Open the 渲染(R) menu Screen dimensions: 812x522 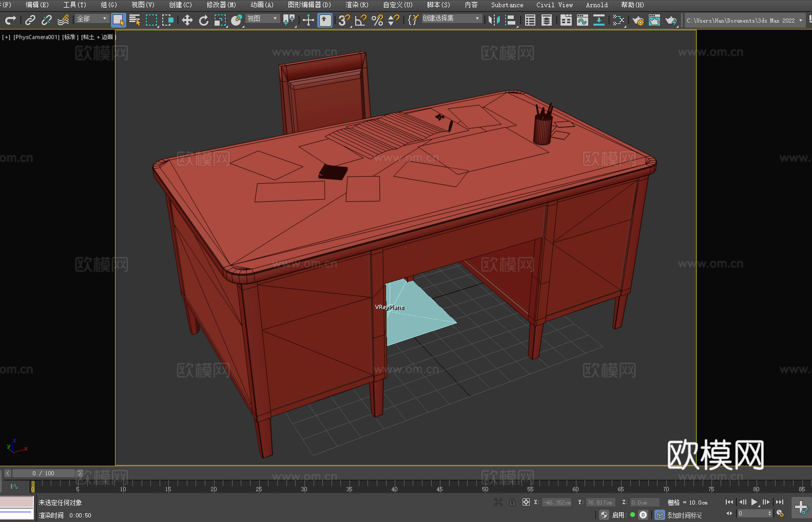click(357, 5)
